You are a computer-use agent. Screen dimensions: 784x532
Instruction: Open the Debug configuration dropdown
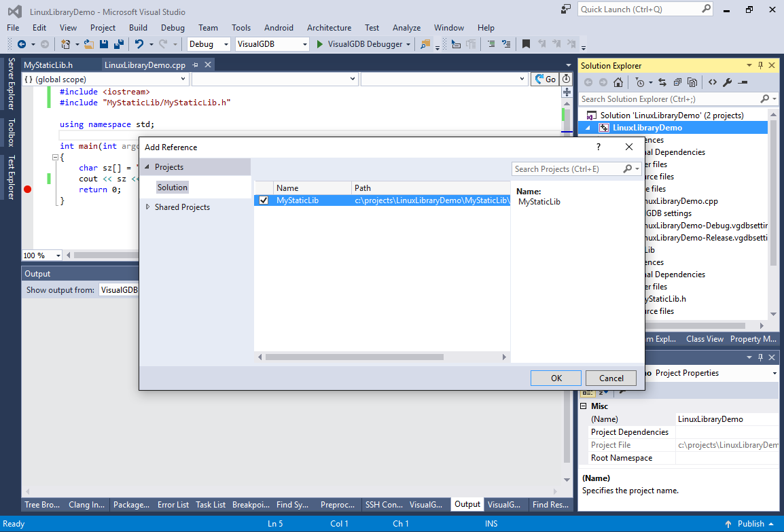pyautogui.click(x=209, y=44)
